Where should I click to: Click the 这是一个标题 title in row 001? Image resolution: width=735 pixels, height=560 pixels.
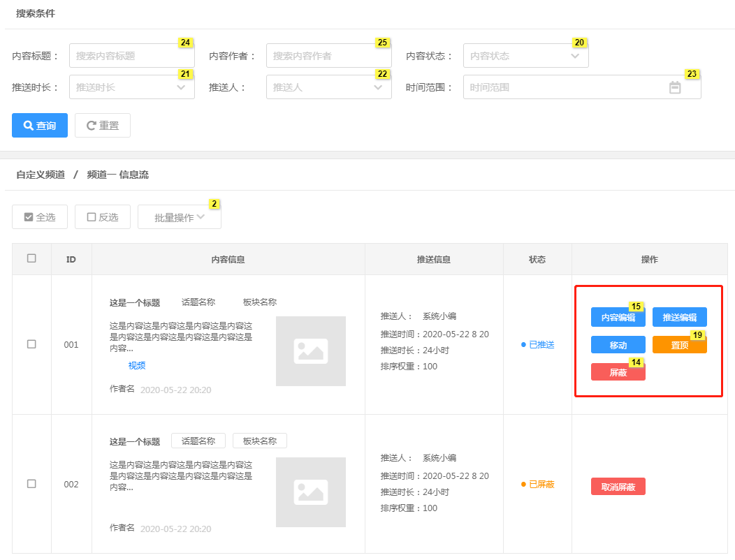click(135, 303)
